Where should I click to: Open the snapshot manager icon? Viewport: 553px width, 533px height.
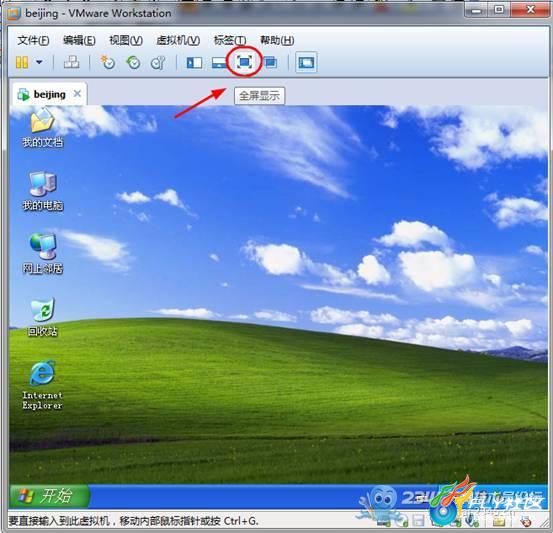[158, 62]
